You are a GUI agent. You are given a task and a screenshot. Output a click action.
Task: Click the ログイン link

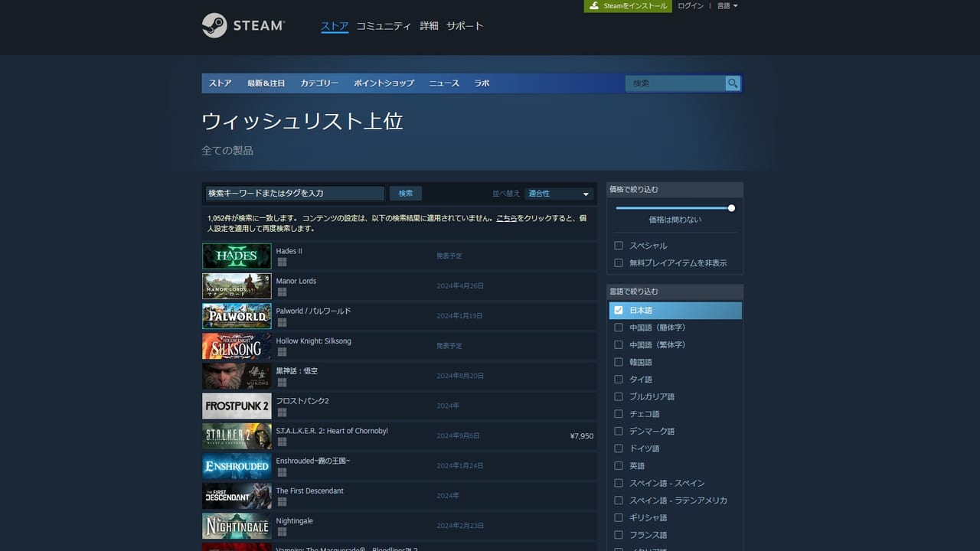[x=691, y=6]
